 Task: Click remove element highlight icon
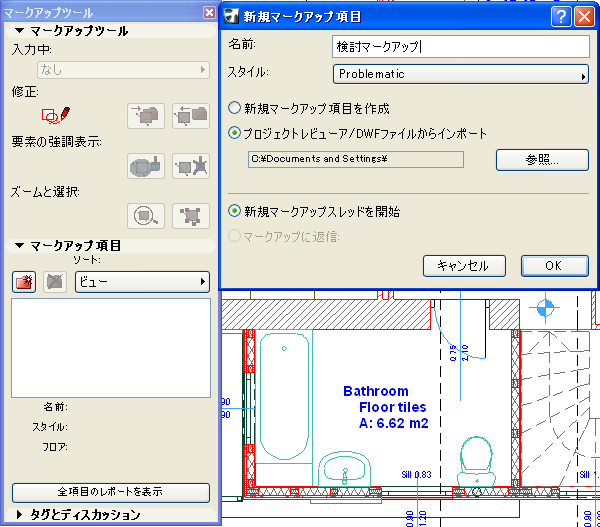(x=191, y=166)
